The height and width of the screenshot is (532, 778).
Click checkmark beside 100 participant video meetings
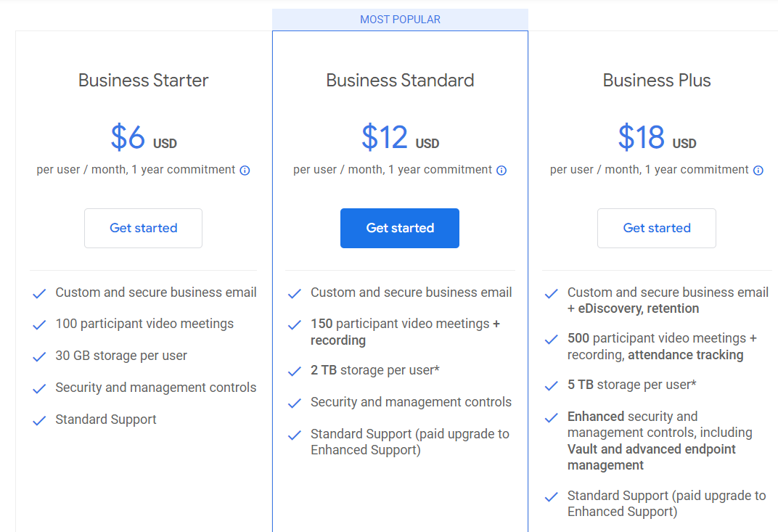[x=39, y=325]
